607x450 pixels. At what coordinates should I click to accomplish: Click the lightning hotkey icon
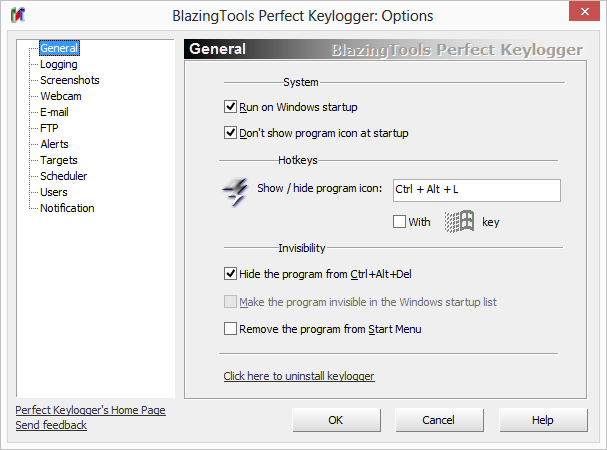236,189
